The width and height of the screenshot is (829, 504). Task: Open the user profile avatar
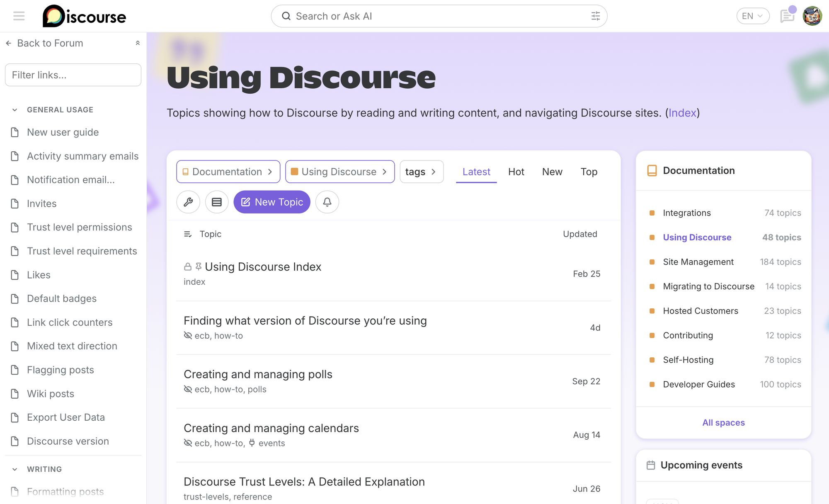click(812, 16)
